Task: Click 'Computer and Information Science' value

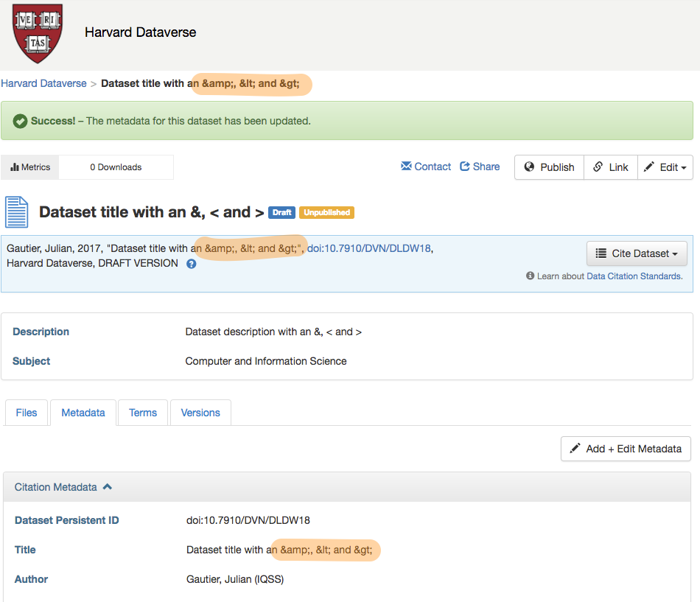Action: point(265,361)
